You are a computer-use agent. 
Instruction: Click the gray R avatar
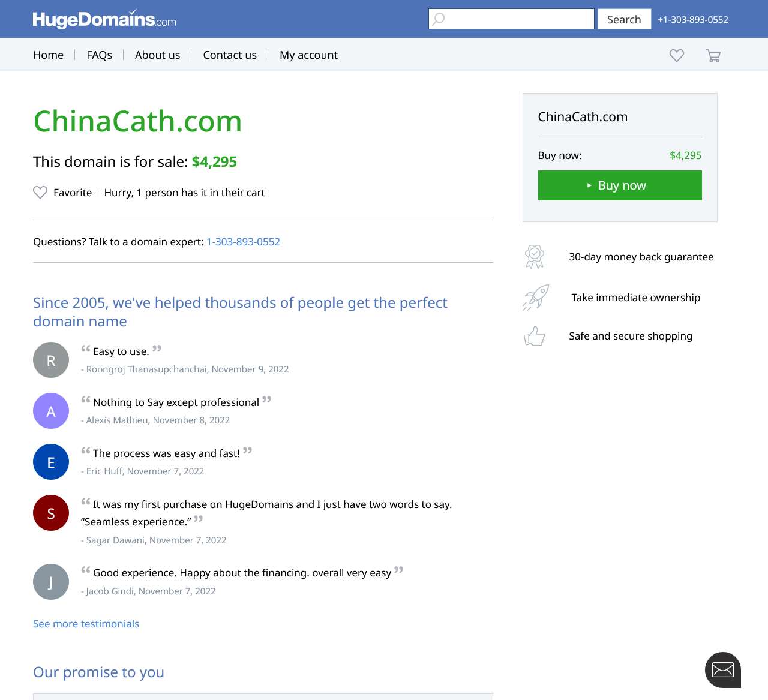pos(51,360)
